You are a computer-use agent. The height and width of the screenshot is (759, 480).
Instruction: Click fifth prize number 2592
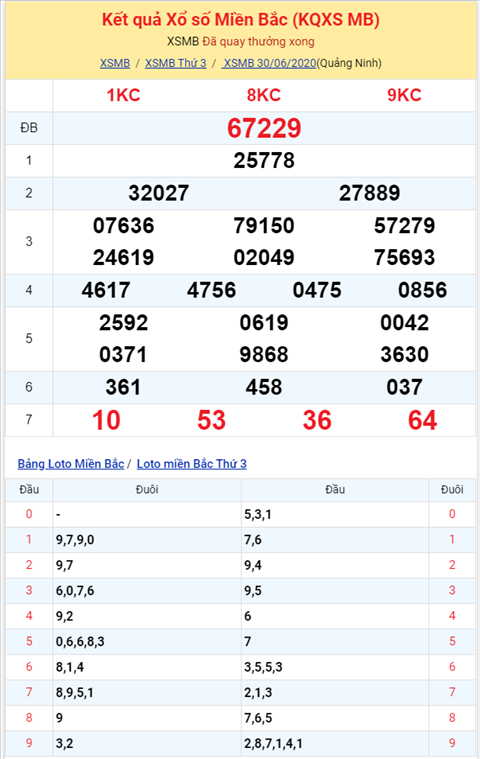[x=123, y=323]
